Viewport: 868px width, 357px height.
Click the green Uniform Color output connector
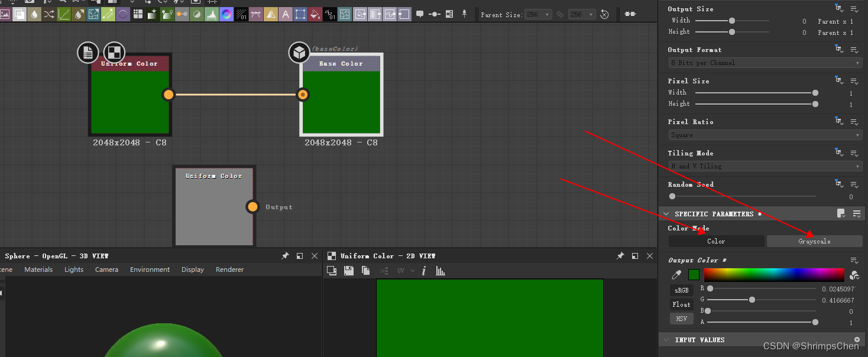click(169, 95)
